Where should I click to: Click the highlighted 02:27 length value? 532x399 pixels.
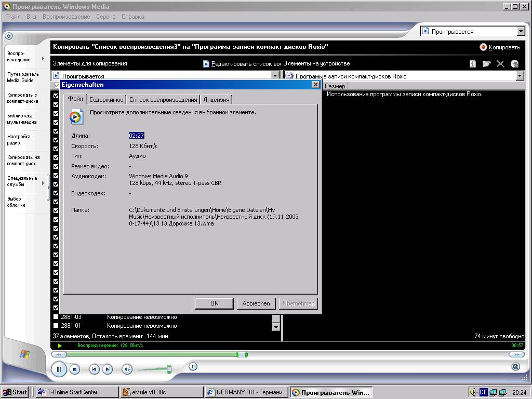point(137,136)
